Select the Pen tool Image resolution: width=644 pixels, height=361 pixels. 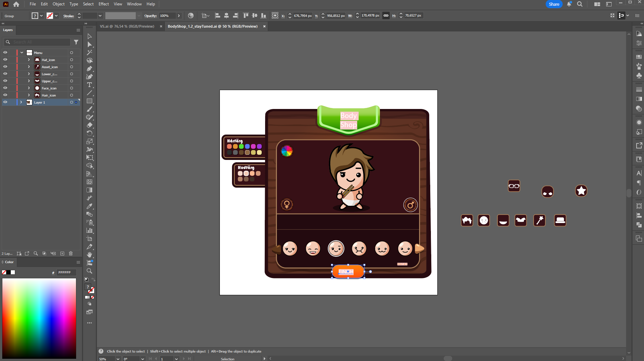89,69
